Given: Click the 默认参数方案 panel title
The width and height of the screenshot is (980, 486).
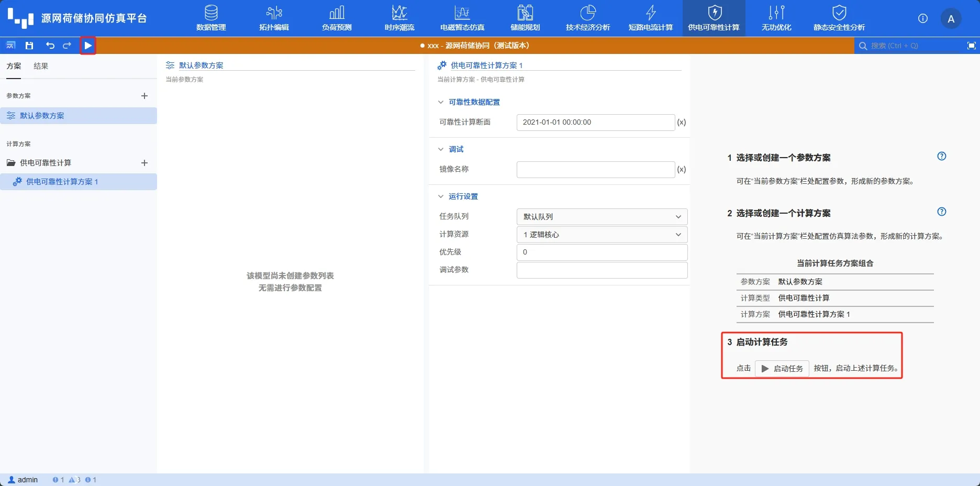Looking at the screenshot, I should pyautogui.click(x=201, y=65).
